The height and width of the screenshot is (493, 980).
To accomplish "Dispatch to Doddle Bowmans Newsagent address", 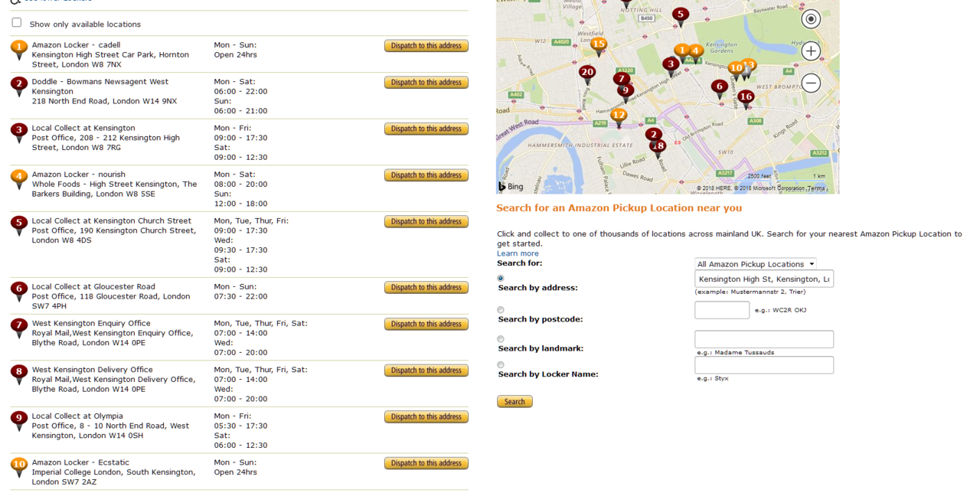I will click(426, 83).
